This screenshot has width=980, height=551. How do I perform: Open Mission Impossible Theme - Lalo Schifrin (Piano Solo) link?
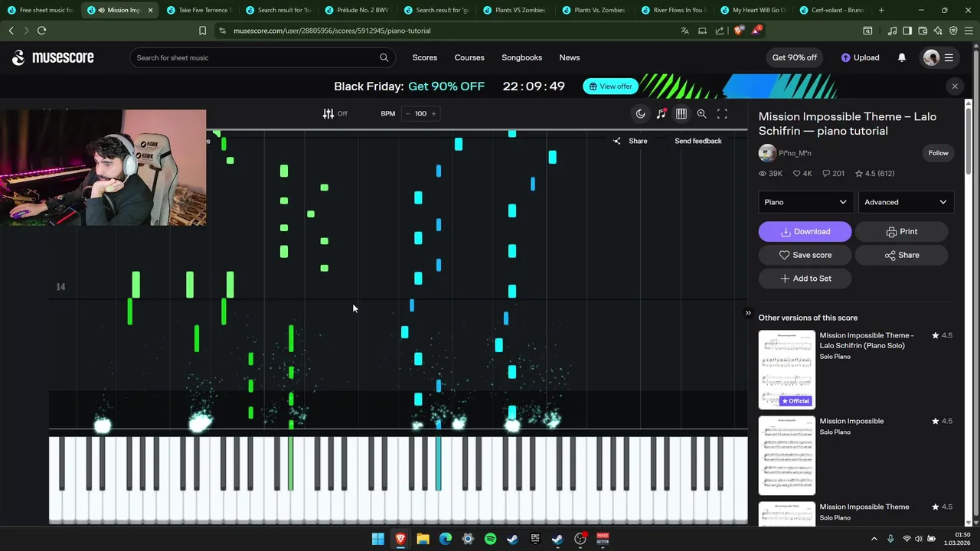(866, 341)
